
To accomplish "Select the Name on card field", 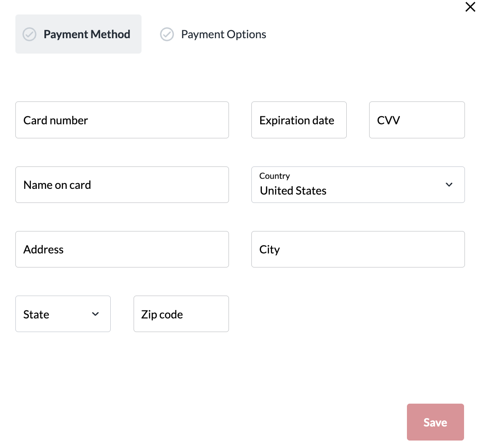I will (x=122, y=185).
